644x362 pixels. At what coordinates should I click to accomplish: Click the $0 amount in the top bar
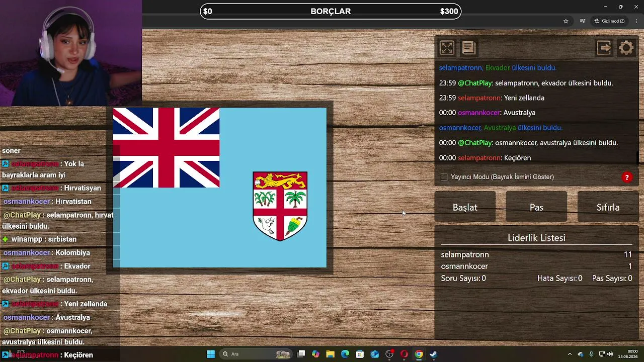tap(208, 11)
